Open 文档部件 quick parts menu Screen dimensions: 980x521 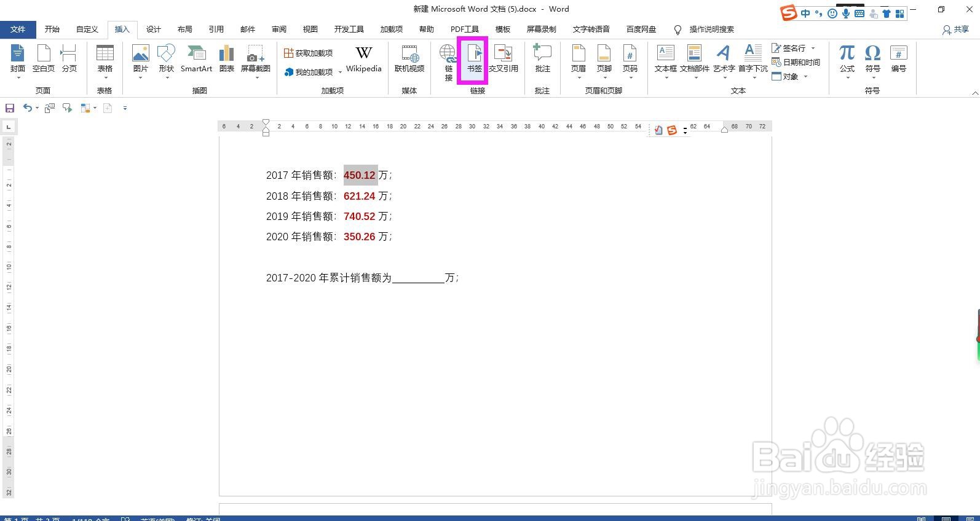tap(695, 61)
